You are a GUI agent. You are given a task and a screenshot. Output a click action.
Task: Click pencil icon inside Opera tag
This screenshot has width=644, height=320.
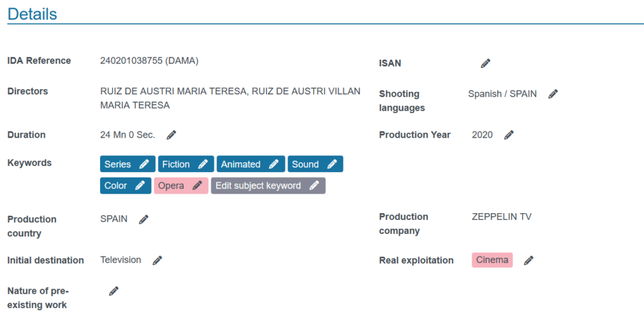pos(197,185)
